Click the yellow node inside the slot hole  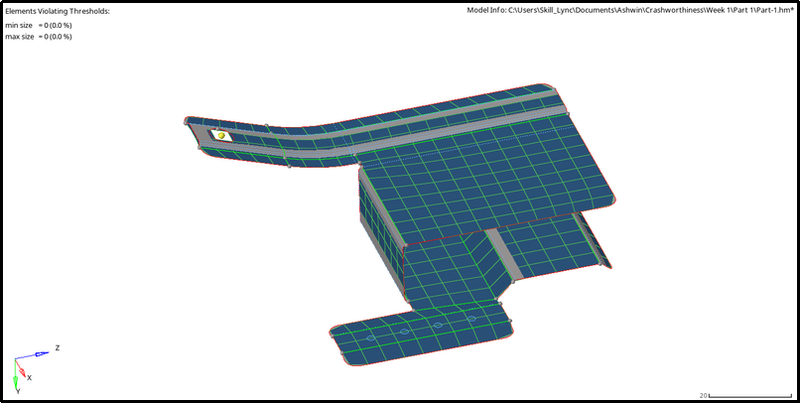[x=222, y=135]
